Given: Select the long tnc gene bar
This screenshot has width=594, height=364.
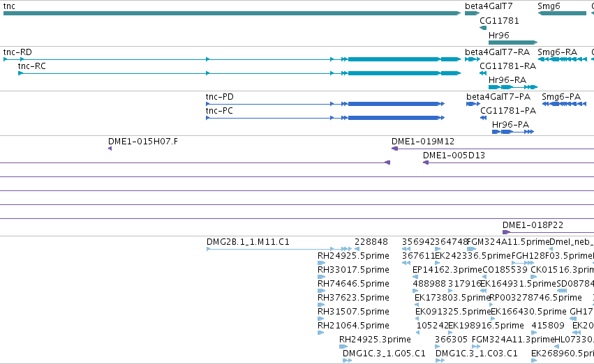Looking at the screenshot, I should (x=232, y=13).
